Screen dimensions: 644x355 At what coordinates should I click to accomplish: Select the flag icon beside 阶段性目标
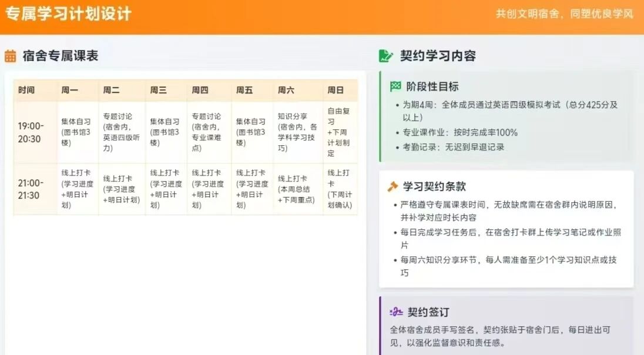pyautogui.click(x=395, y=87)
